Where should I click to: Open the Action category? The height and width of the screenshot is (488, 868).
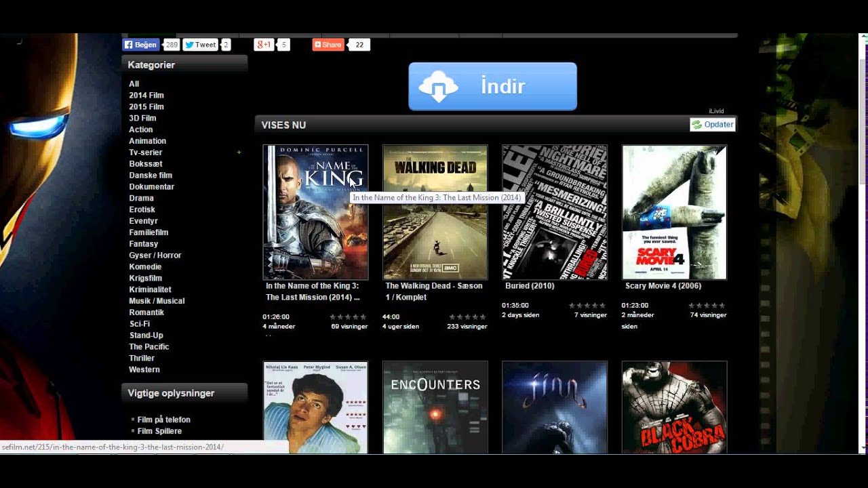coord(141,129)
